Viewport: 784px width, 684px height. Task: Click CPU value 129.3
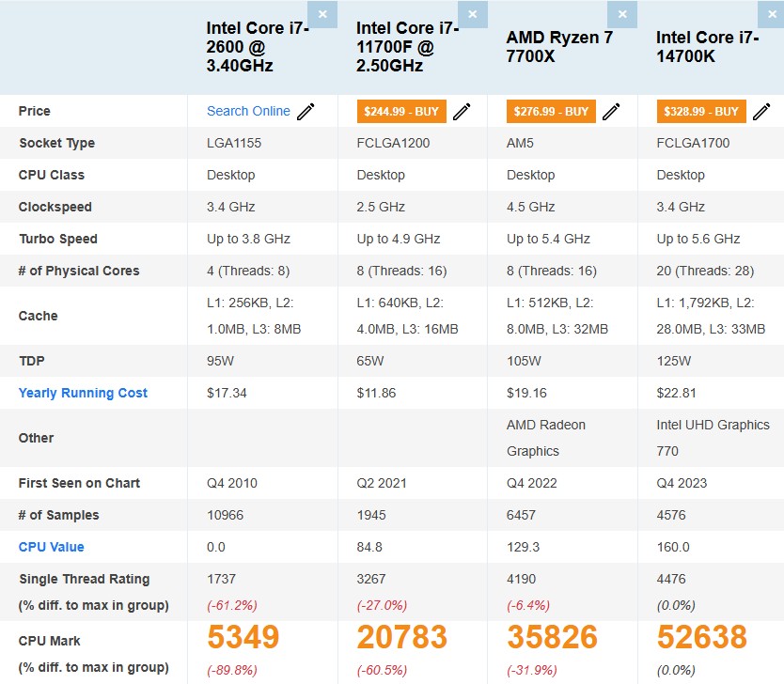coord(523,547)
